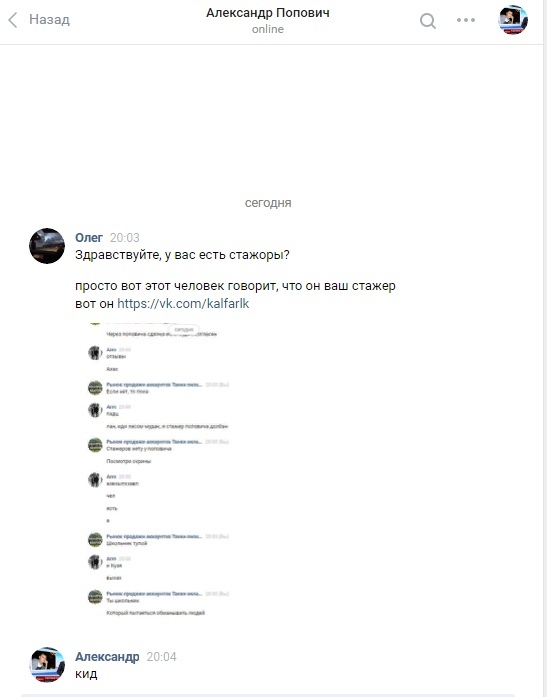Image resolution: width=547 pixels, height=697 pixels.
Task: Click the Александр Попович conversation title
Action: pyautogui.click(x=268, y=13)
